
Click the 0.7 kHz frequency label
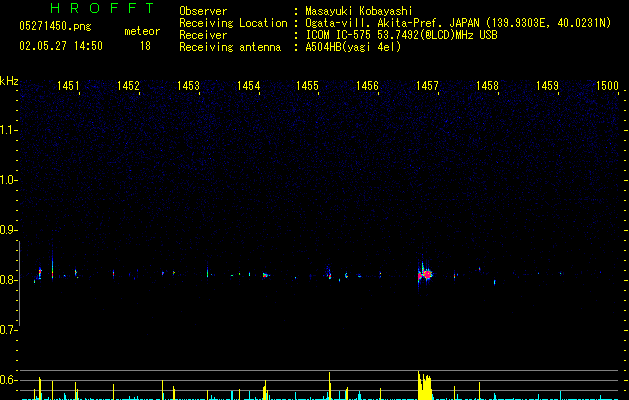(8, 330)
